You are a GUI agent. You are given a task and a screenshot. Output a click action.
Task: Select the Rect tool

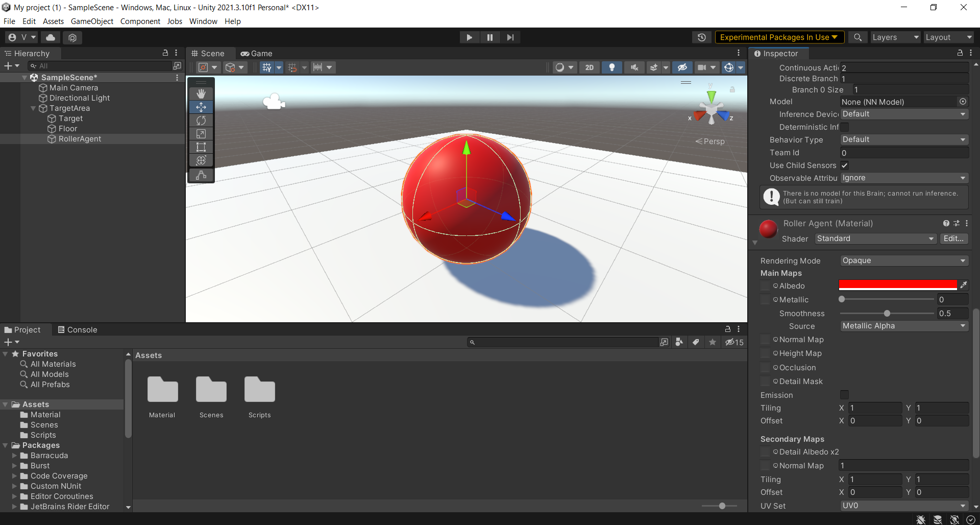[x=201, y=147]
